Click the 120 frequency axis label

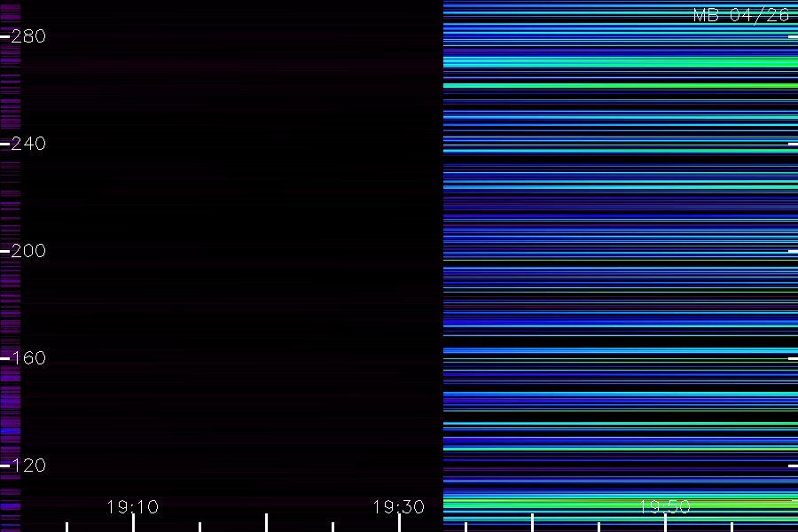(28, 465)
